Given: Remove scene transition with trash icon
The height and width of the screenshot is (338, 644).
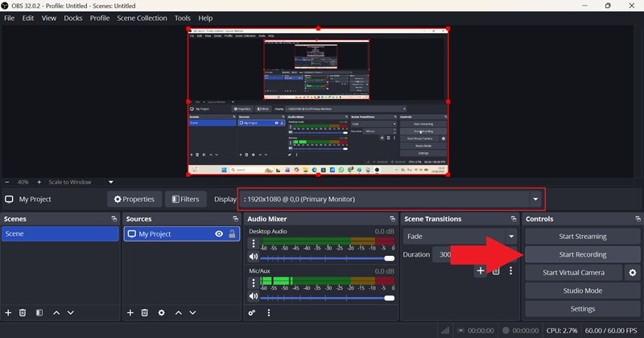Looking at the screenshot, I should (496, 270).
